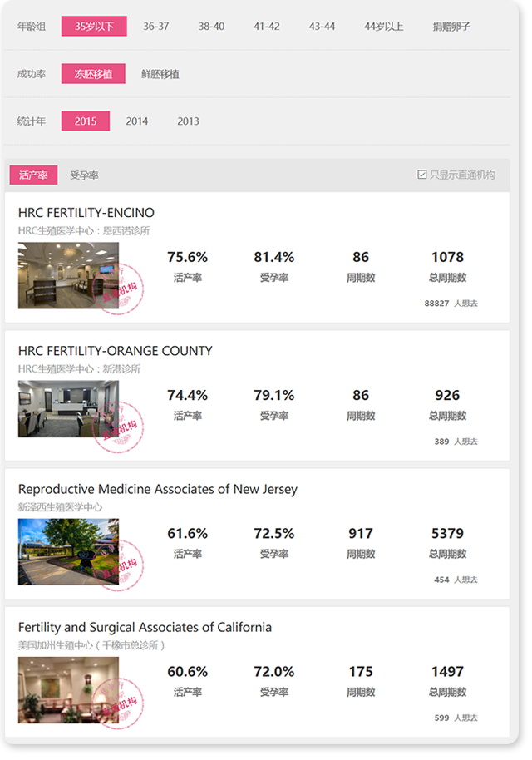Select 冻胚移植 frozen embryo transfer

tap(93, 74)
